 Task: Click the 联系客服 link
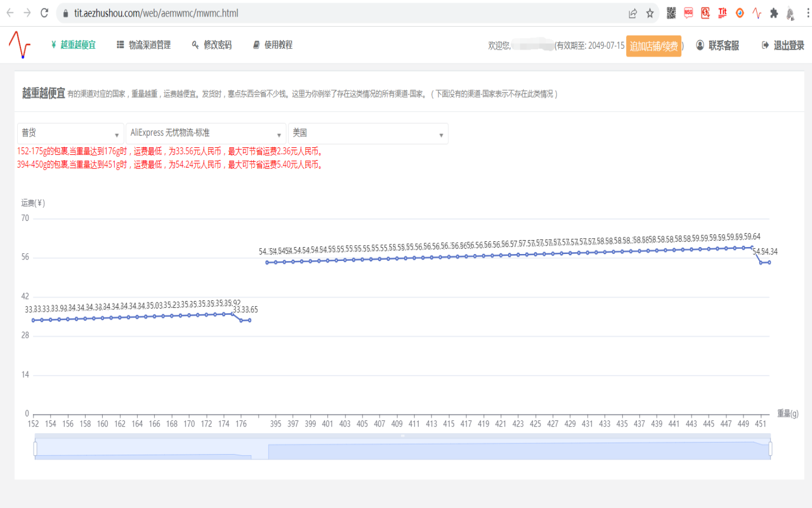[x=717, y=46]
